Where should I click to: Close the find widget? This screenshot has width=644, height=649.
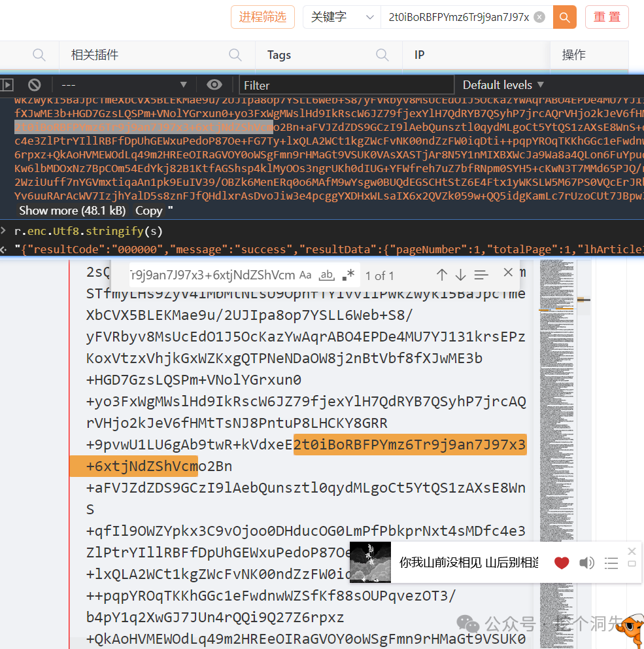tap(508, 272)
